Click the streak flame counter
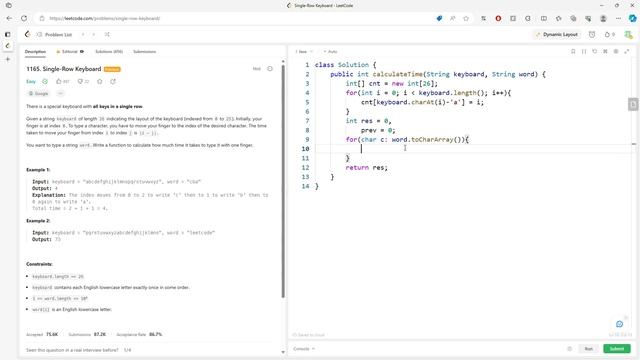 pyautogui.click(x=609, y=35)
